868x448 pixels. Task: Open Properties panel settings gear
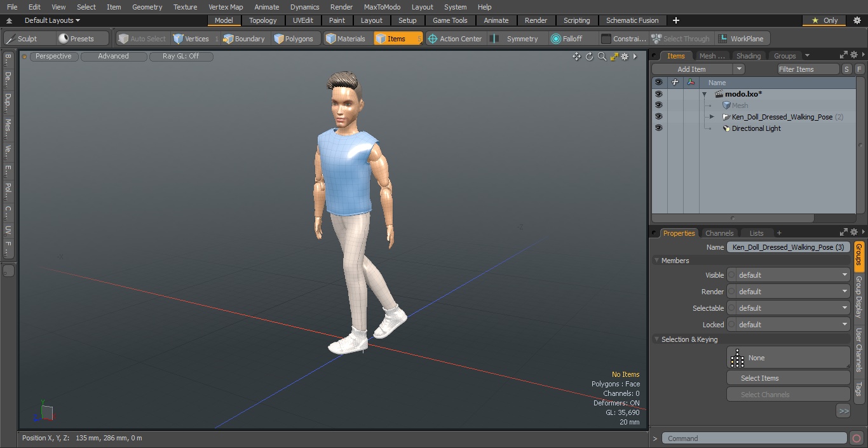pos(853,233)
